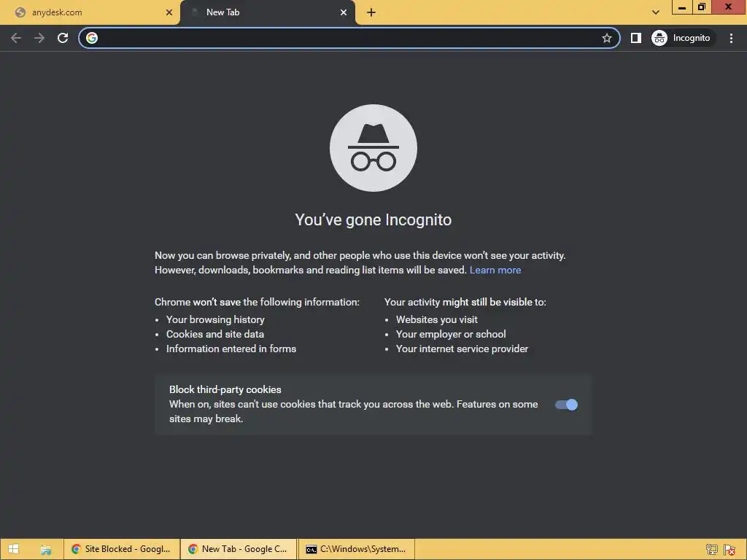Screen dimensions: 747x560
Task: Open the side panel icon
Action: click(636, 38)
